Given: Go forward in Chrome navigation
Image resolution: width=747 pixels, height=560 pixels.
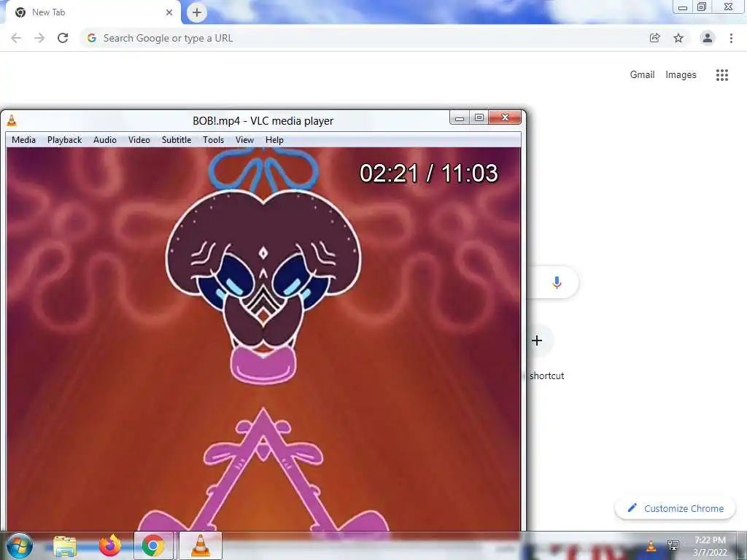Looking at the screenshot, I should click(x=39, y=38).
